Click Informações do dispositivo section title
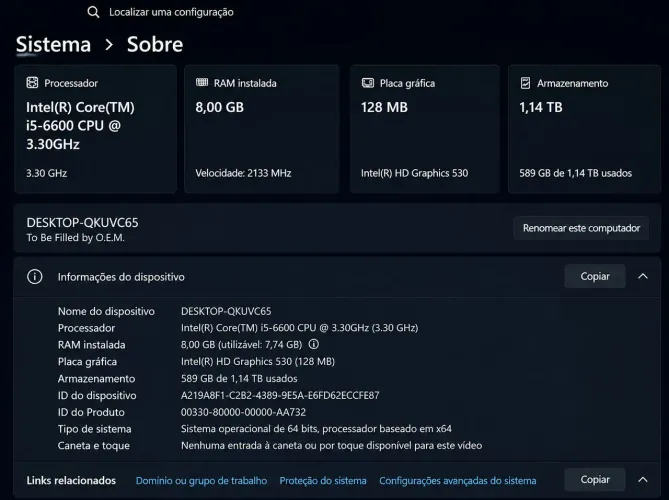The image size is (669, 500). [121, 277]
